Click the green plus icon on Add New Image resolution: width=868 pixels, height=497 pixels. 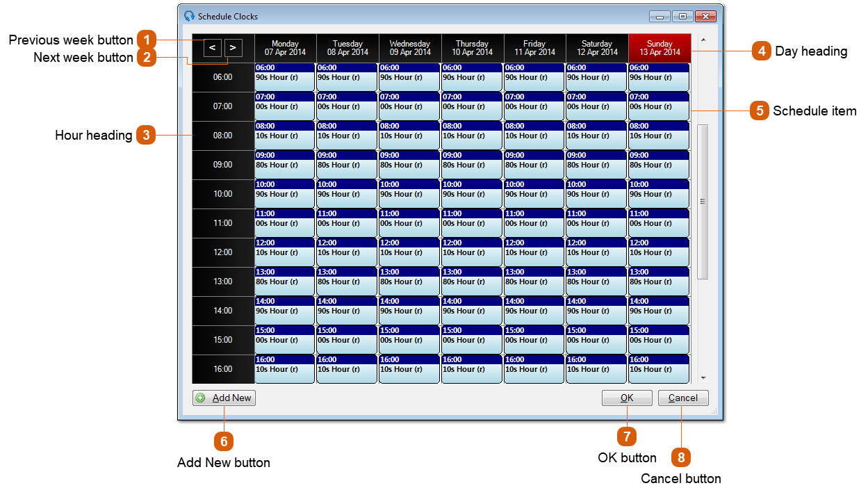coord(201,398)
